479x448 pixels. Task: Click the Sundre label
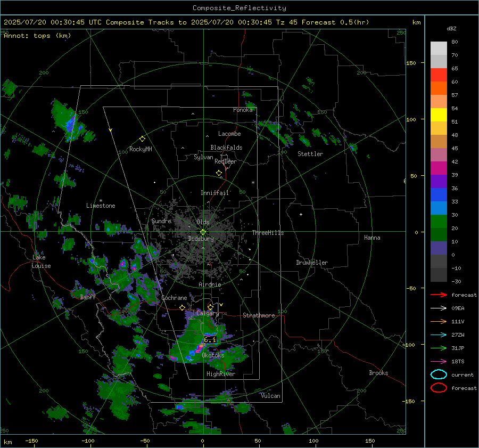(x=161, y=221)
